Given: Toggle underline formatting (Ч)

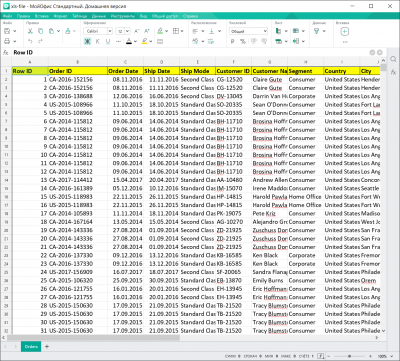Looking at the screenshot, I should tap(108, 41).
